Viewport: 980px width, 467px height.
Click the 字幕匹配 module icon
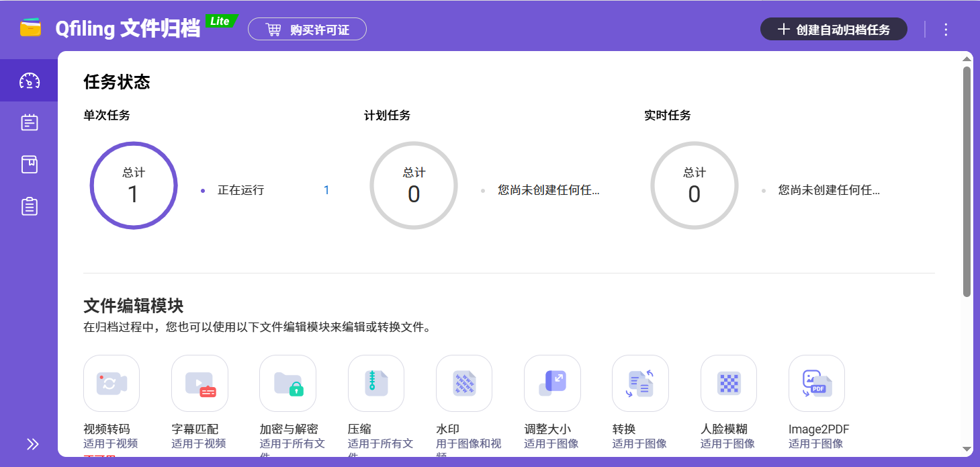[199, 383]
